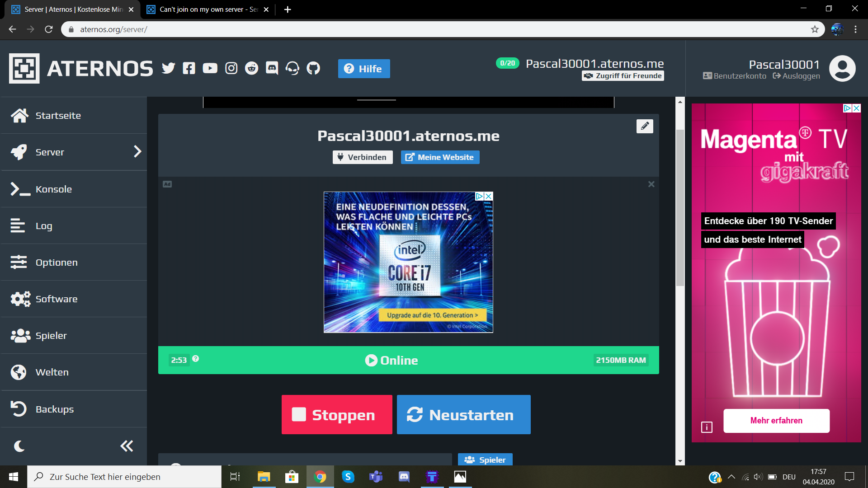Click the 2150MB RAM label
Screen dimensions: 868x488
pos(621,360)
